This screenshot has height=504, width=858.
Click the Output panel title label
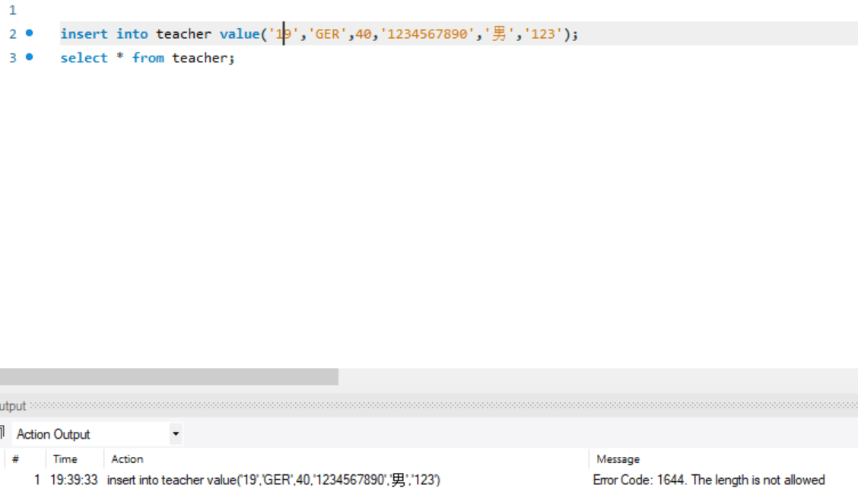pyautogui.click(x=13, y=406)
